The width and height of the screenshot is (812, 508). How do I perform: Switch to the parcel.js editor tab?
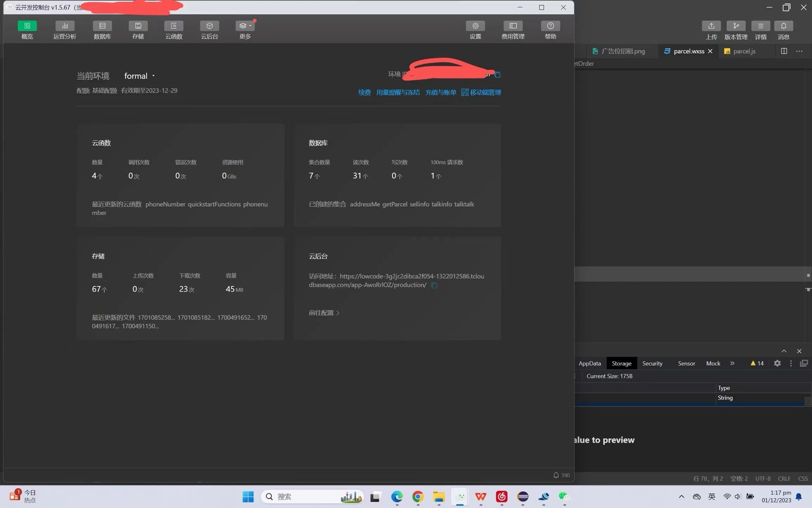tap(744, 51)
